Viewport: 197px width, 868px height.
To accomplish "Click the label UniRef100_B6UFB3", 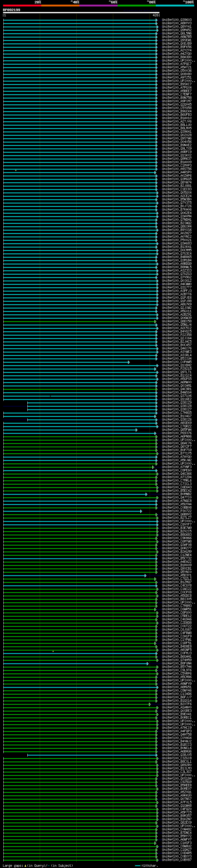I will [x=177, y=115].
